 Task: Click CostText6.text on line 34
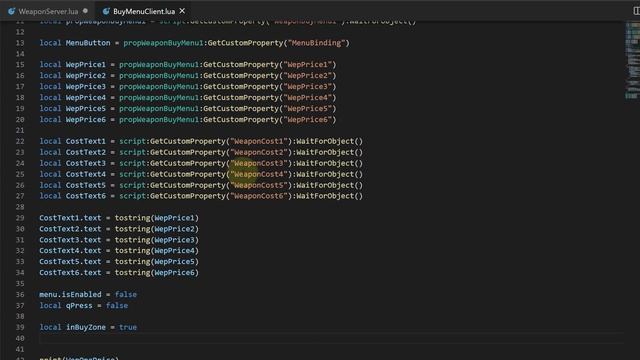[x=70, y=273]
